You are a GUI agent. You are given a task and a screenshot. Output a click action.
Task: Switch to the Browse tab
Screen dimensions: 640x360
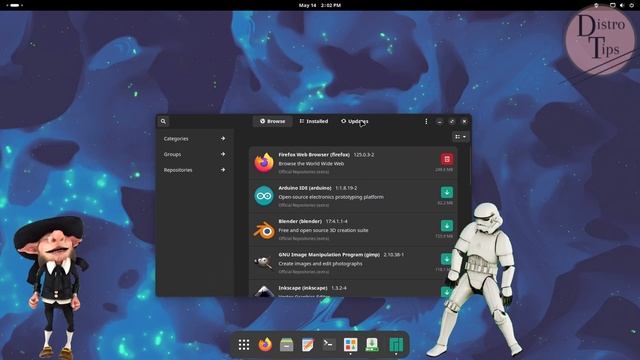[273, 121]
